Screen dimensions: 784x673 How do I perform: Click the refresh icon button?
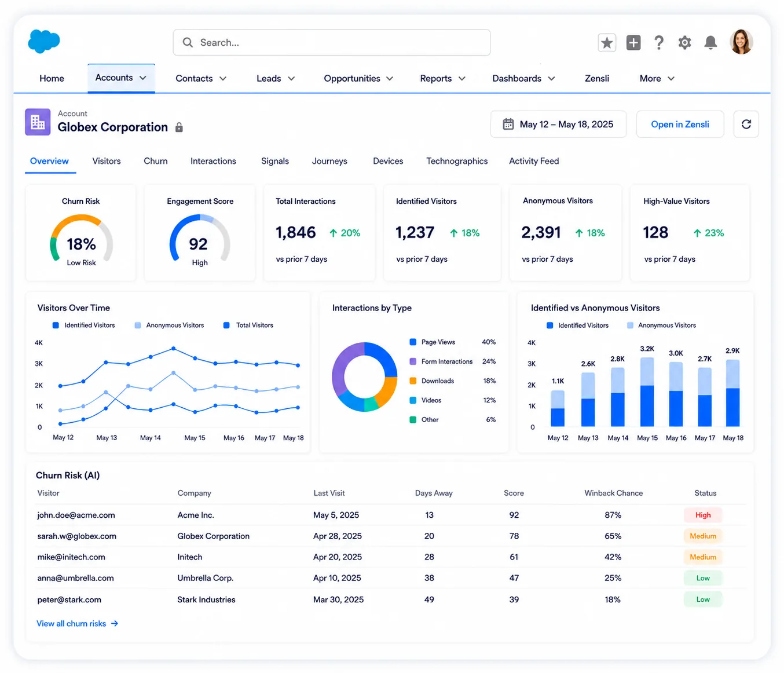pos(746,124)
